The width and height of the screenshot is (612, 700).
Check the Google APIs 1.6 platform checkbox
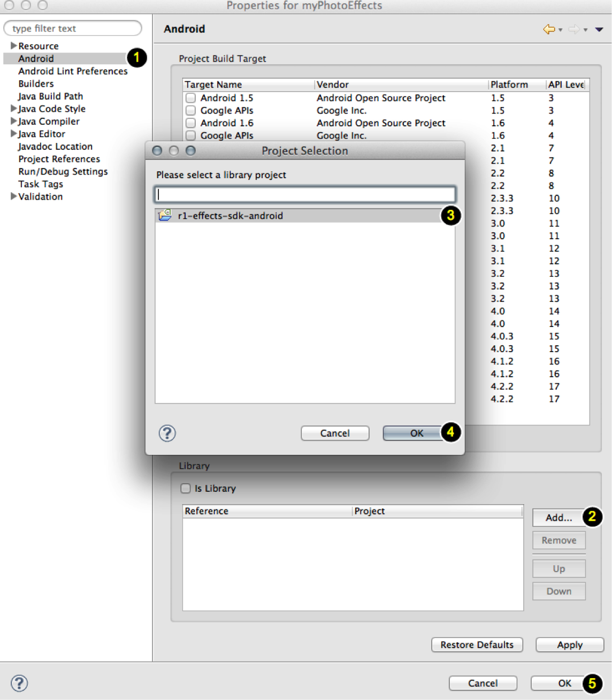190,135
